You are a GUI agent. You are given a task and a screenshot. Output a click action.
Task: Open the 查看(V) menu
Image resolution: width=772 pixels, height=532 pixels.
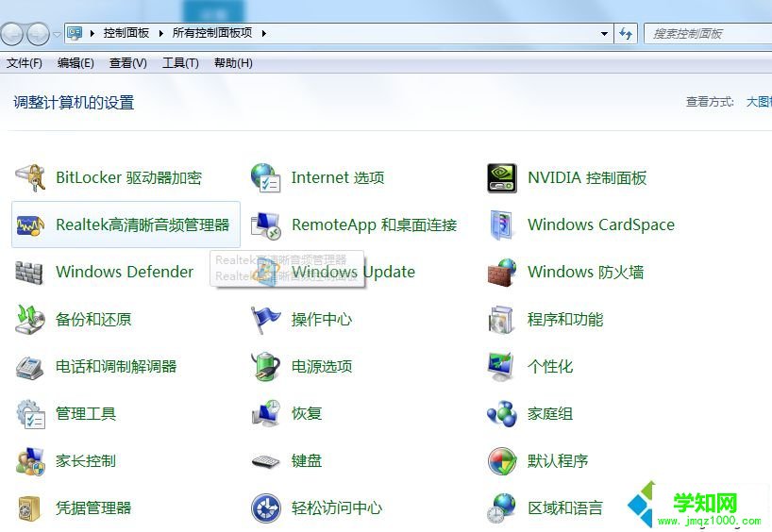(128, 63)
